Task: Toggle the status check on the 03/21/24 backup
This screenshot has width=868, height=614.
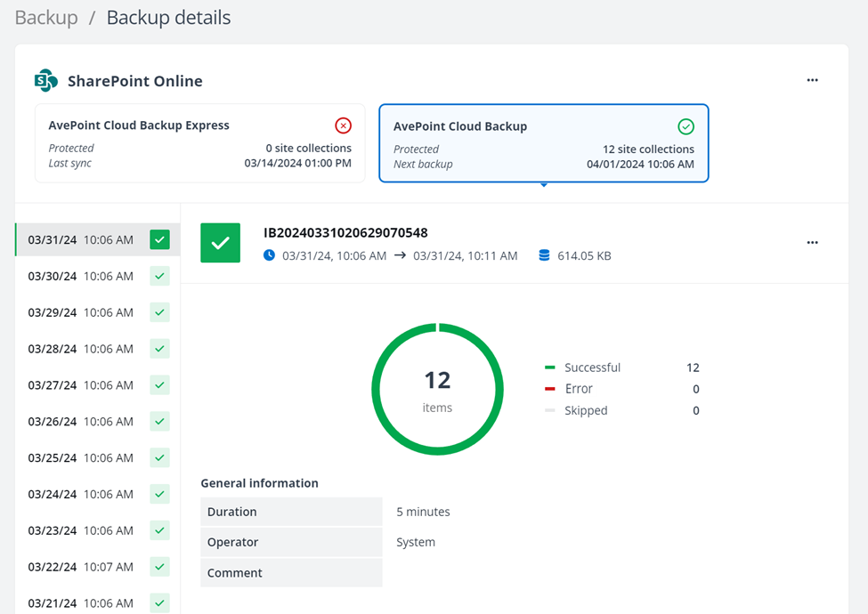Action: pyautogui.click(x=159, y=603)
